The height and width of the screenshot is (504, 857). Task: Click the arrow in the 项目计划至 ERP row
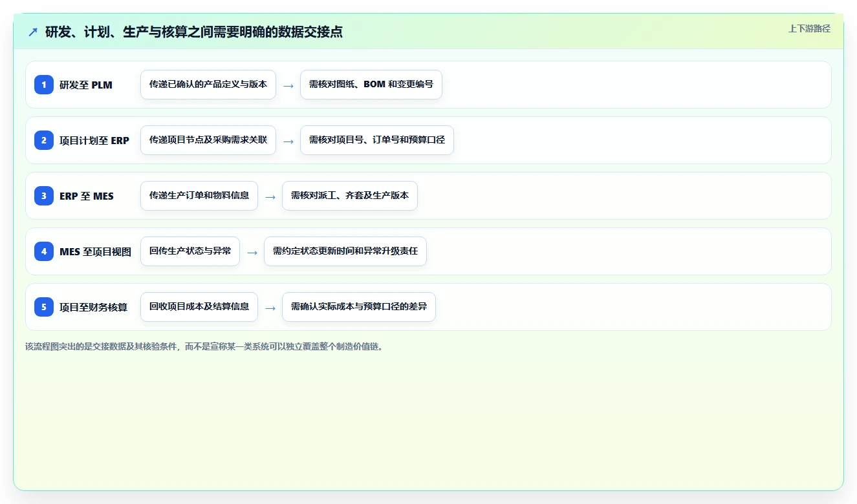tap(288, 141)
